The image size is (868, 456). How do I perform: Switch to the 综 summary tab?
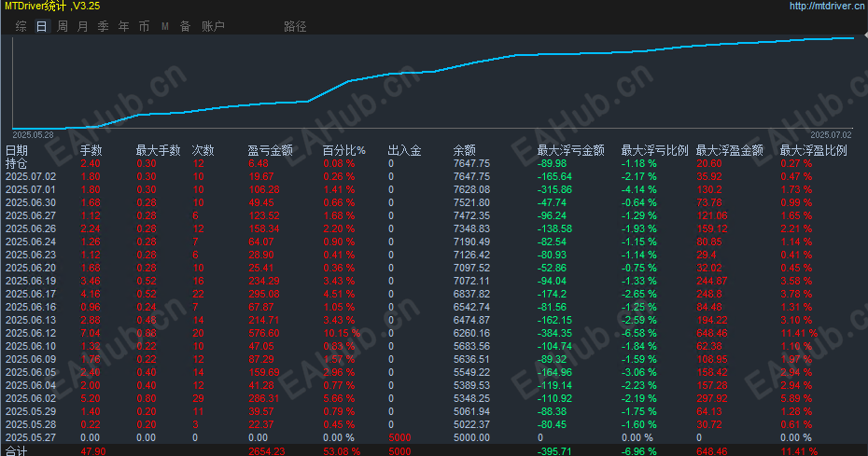click(x=21, y=26)
